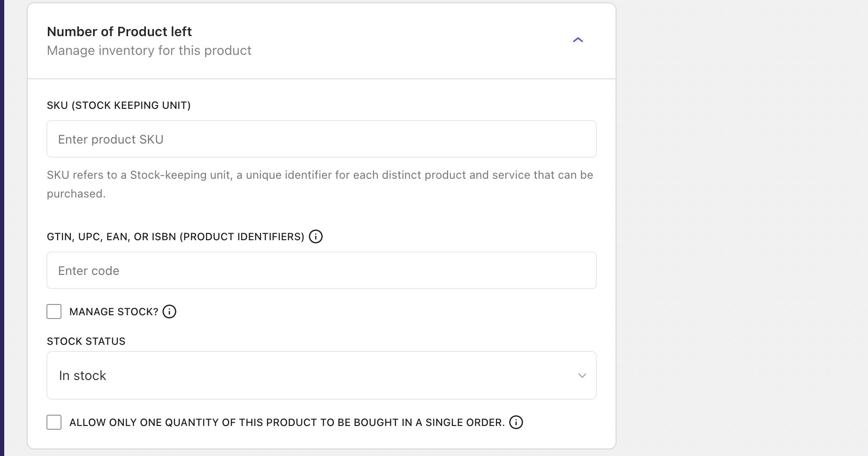Viewport: 868px width, 456px height.
Task: Show info tooltip icon for Manage Stock
Action: 169,312
